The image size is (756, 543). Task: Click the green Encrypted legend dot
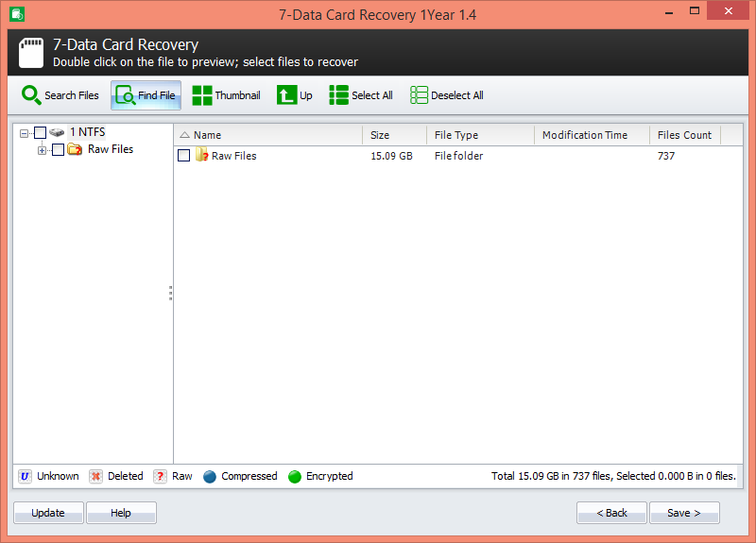coord(295,477)
